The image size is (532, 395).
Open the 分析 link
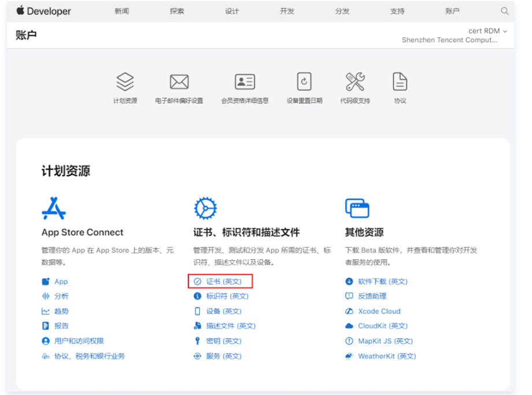coord(61,296)
